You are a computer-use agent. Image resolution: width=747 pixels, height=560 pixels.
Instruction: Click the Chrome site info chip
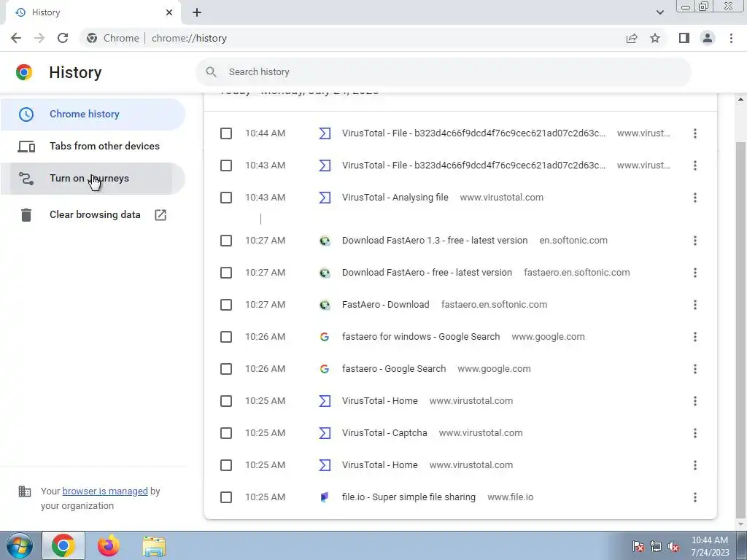(113, 38)
